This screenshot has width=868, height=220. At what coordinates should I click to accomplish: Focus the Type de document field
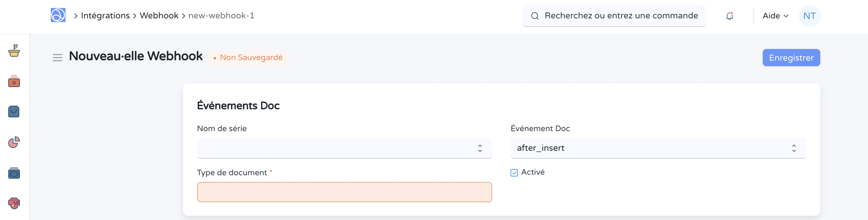[344, 192]
